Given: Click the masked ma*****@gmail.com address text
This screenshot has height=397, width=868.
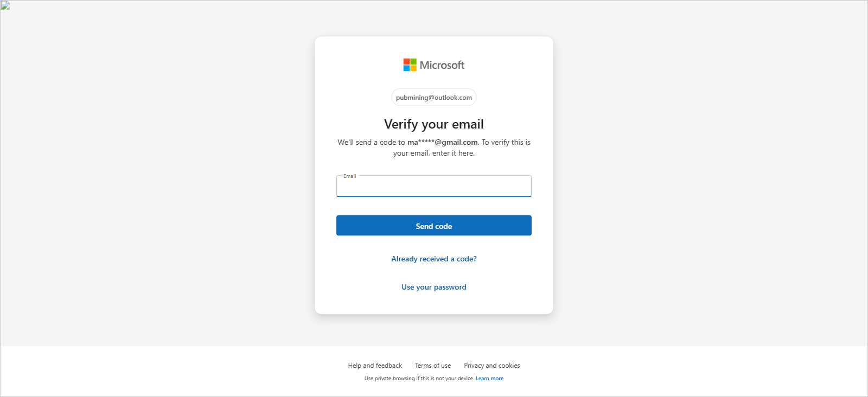Looking at the screenshot, I should coord(442,143).
